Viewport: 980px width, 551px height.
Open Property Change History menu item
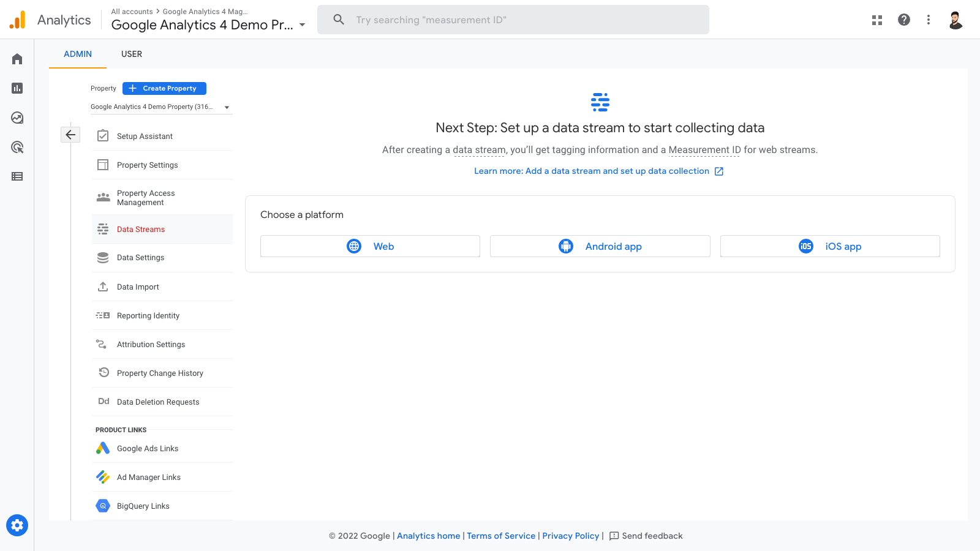point(162,373)
